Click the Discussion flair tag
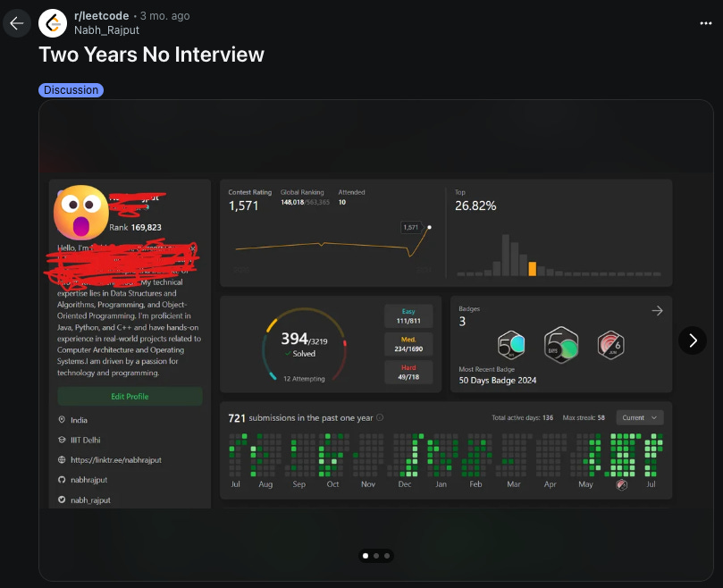Viewport: 723px width, 588px height. click(x=71, y=90)
